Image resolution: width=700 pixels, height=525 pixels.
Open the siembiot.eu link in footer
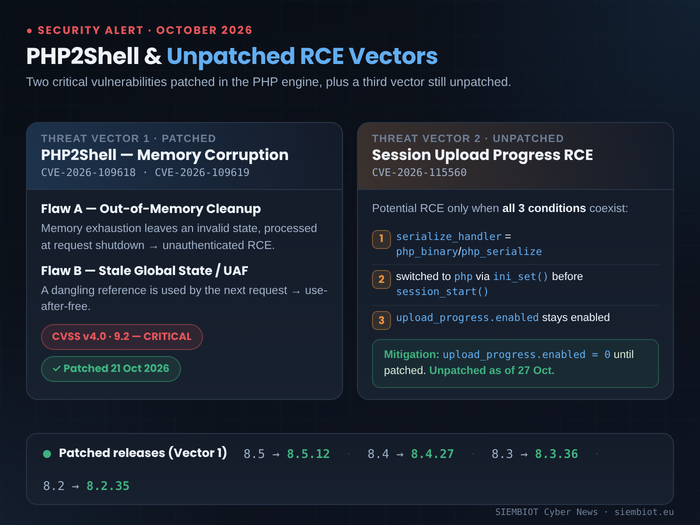point(644,512)
